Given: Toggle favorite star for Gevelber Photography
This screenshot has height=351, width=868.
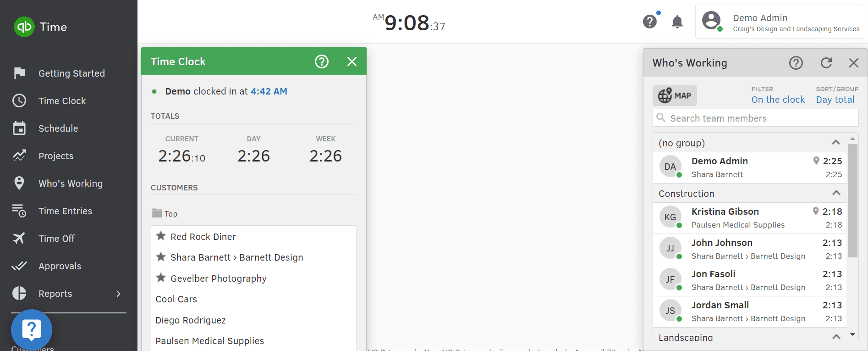Looking at the screenshot, I should [161, 278].
